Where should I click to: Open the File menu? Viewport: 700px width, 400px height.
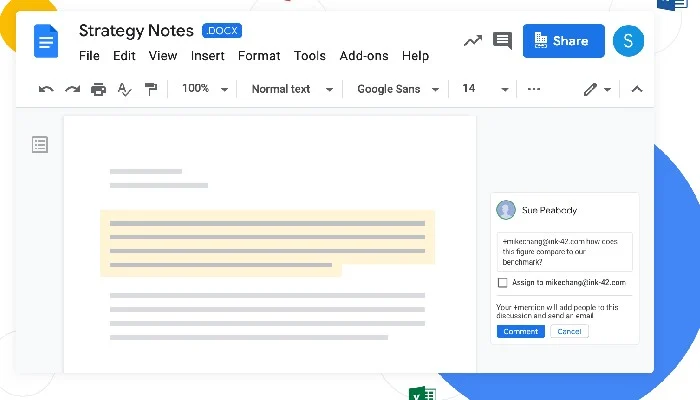[x=89, y=56]
